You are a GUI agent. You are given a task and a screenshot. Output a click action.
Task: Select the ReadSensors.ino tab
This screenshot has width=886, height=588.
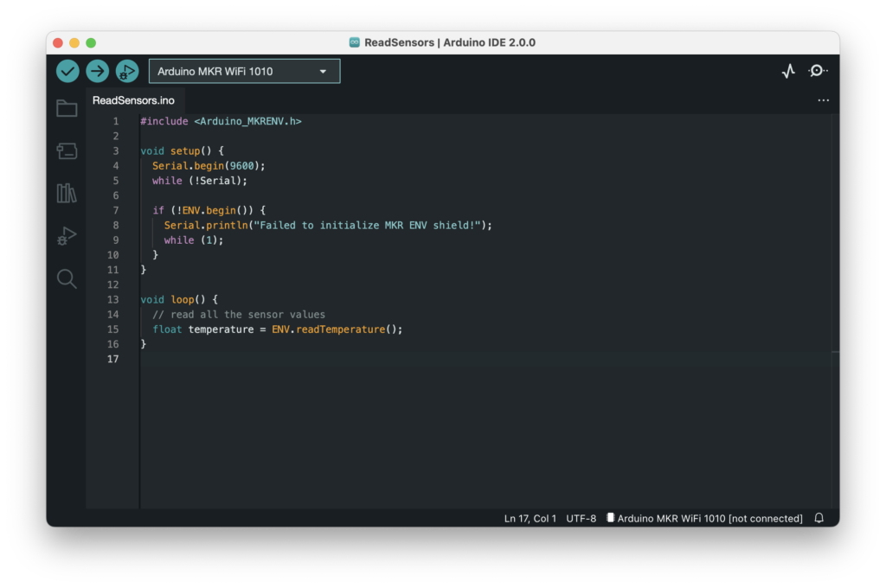(x=134, y=100)
